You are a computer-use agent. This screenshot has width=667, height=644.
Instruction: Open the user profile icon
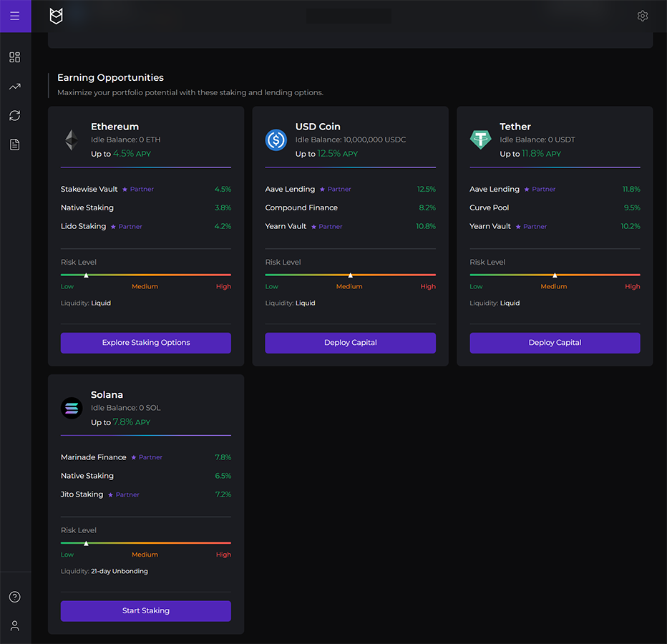pos(15,625)
